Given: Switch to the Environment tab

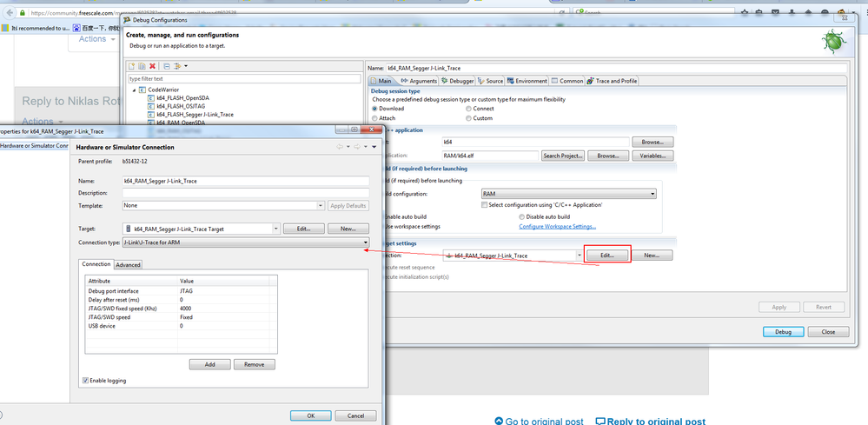Looking at the screenshot, I should click(527, 81).
